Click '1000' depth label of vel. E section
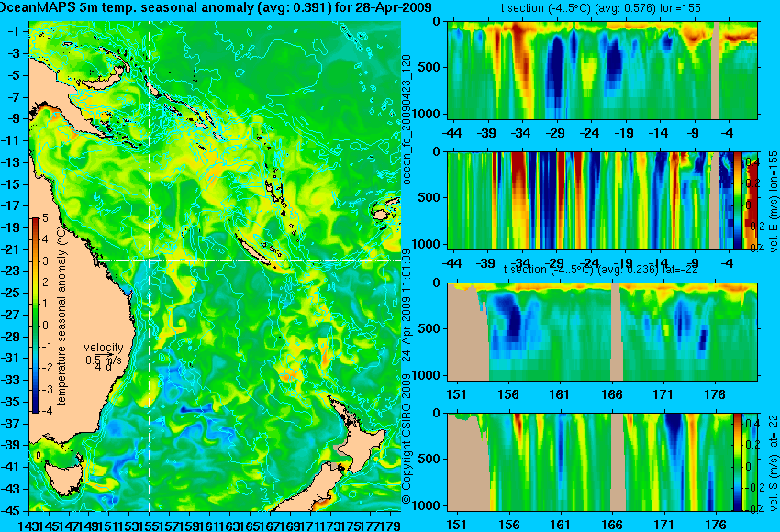Viewport: 780px width, 532px height. point(428,244)
